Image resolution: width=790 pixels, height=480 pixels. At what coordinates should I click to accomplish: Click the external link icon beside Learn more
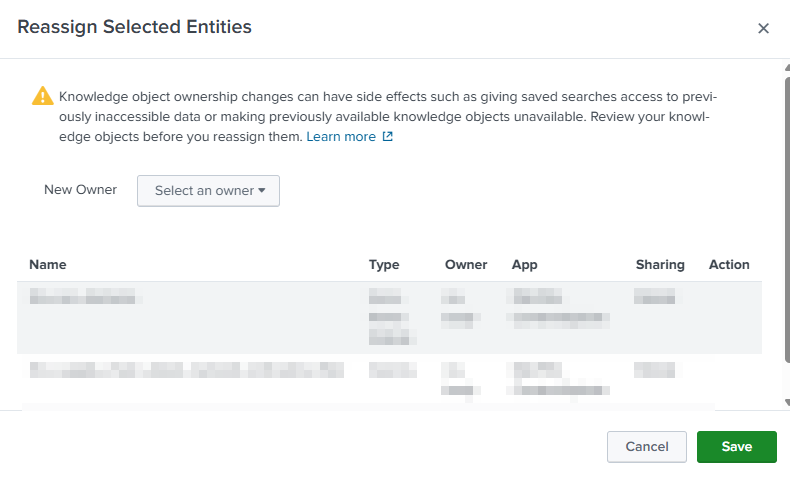(388, 137)
